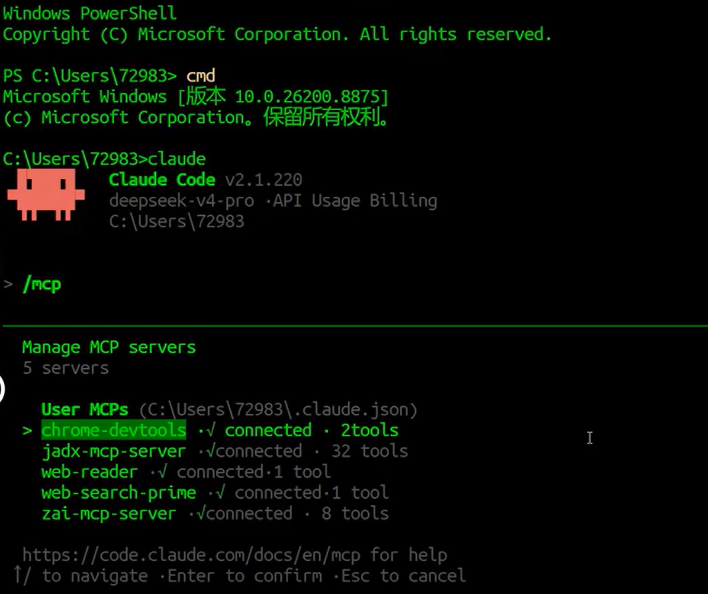Click the /mcp command input line
Viewport: 708px width, 594px height.
point(42,285)
